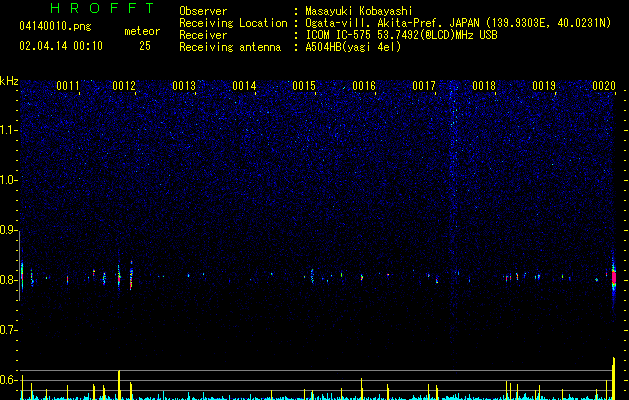Click the 1.1 kHz axis label
This screenshot has height=400, width=629.
9,130
